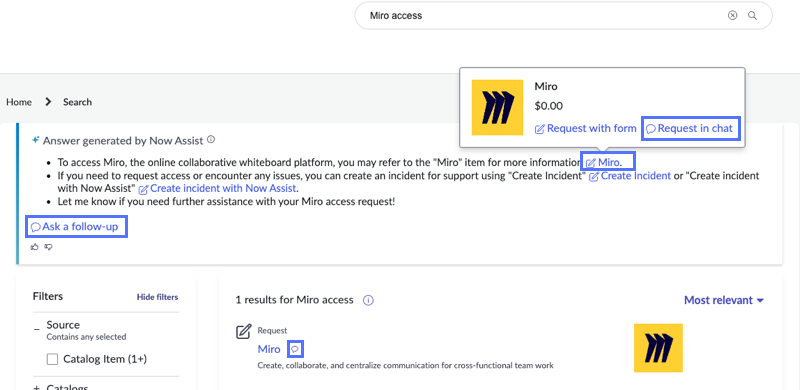The width and height of the screenshot is (800, 390).
Task: Click Hide filters
Action: point(157,297)
